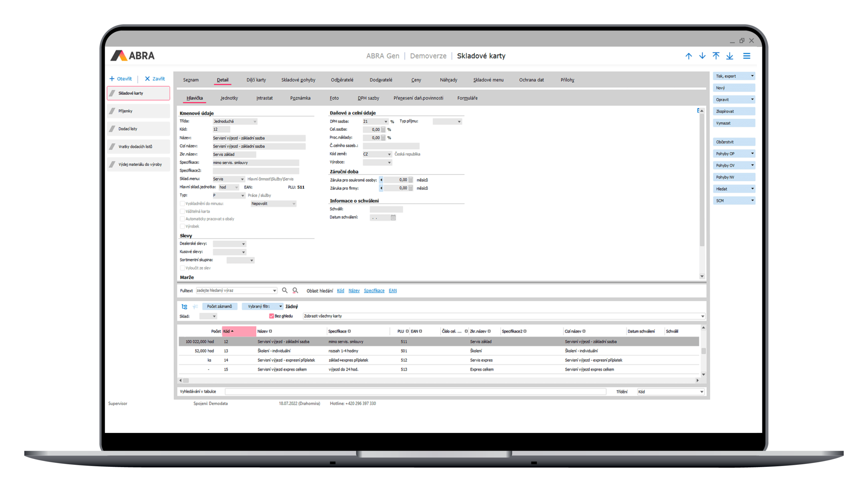Screen dimensions: 868x492
Task: Click the Zavřít cross icon
Action: point(147,79)
